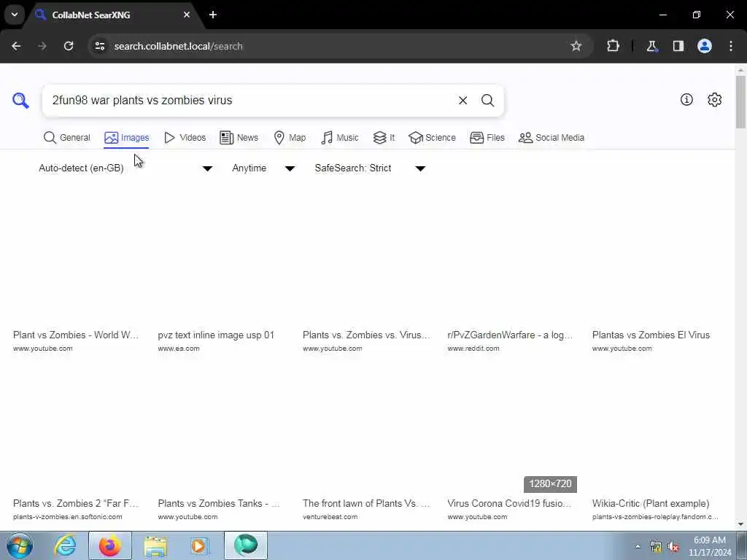The image size is (747, 560).
Task: Open Windows Explorer file manager in taskbar
Action: (x=155, y=545)
